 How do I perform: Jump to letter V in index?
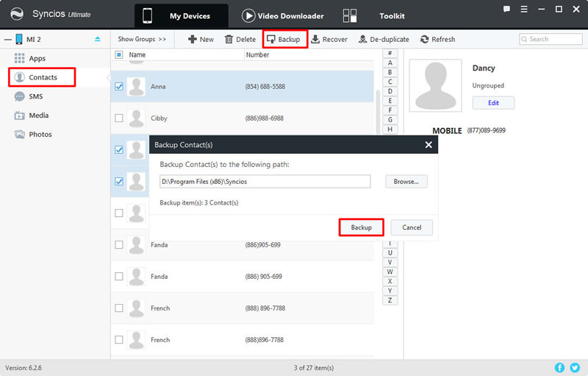coord(390,262)
